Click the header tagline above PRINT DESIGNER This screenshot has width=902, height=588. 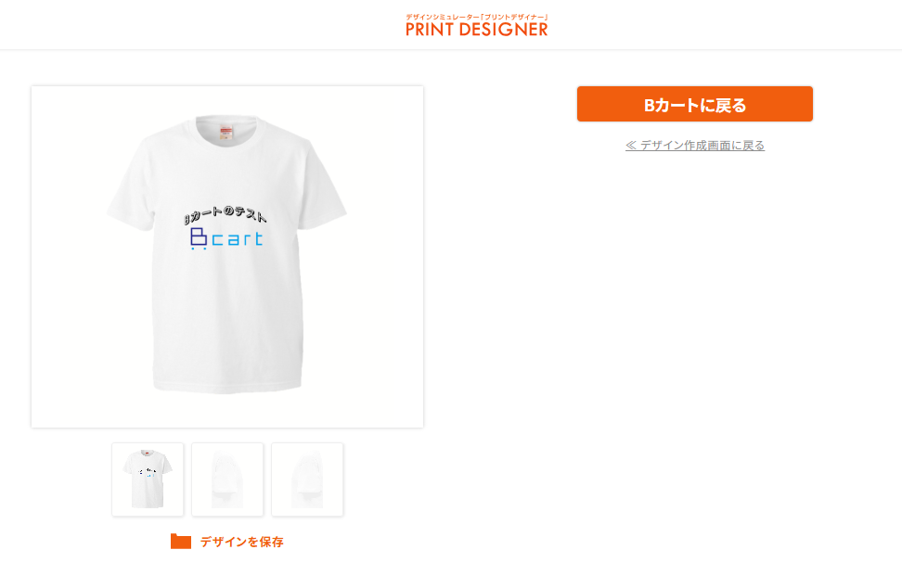[476, 18]
